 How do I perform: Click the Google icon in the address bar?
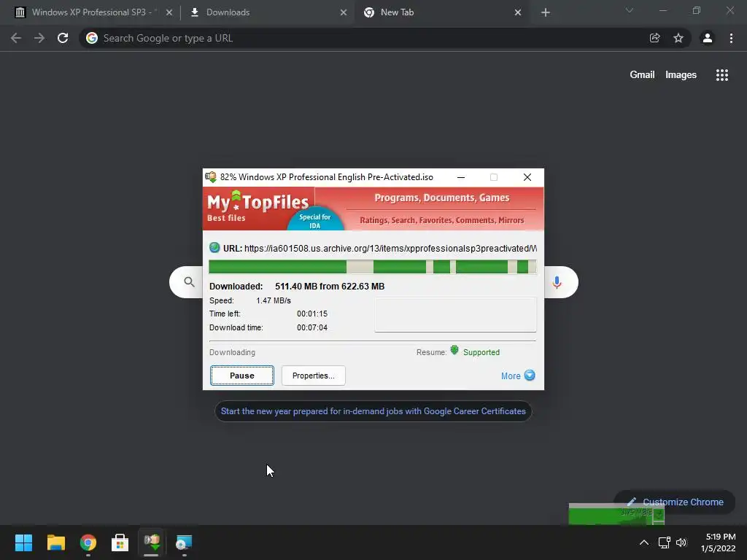92,38
